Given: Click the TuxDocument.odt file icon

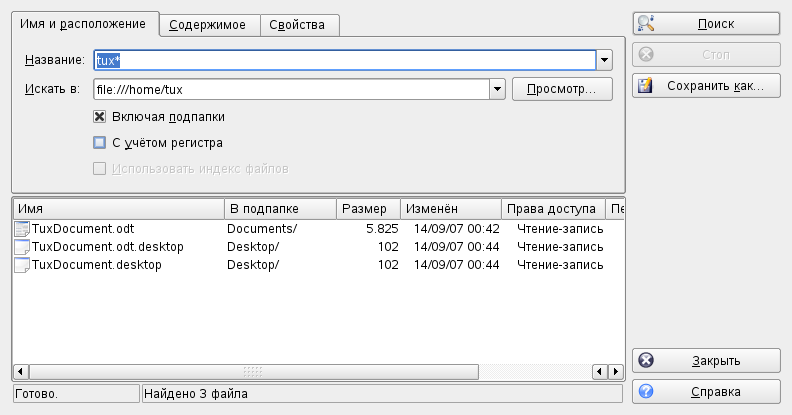Looking at the screenshot, I should pyautogui.click(x=22, y=229).
